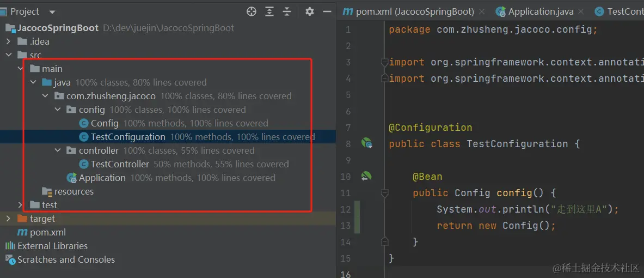
Task: Expand the target folder
Action: pos(9,219)
